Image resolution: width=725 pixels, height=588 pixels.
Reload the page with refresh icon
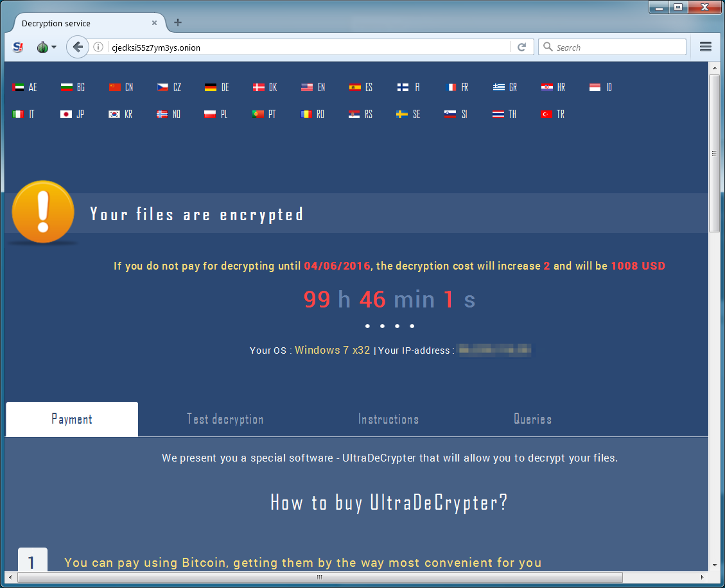pyautogui.click(x=521, y=47)
